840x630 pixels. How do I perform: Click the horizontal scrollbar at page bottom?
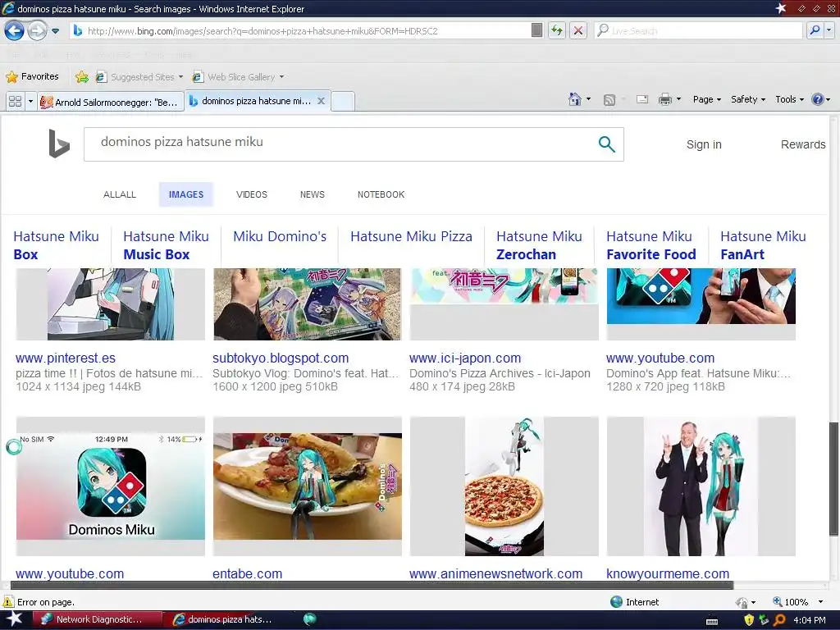click(x=372, y=585)
